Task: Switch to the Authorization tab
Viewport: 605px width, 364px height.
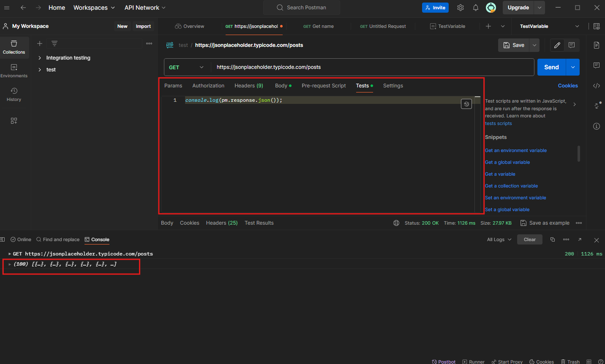Action: [x=208, y=86]
